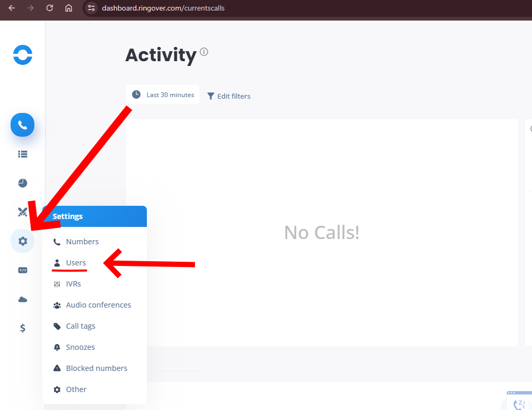This screenshot has width=532, height=410.
Task: Open the developer code icon in the sidebar
Action: coord(23,270)
